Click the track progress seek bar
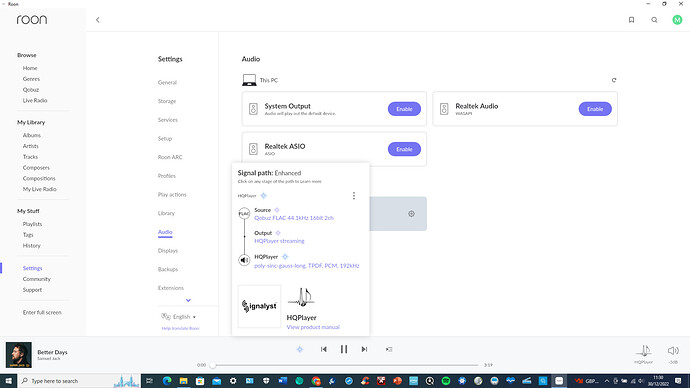The image size is (690, 388). point(345,365)
